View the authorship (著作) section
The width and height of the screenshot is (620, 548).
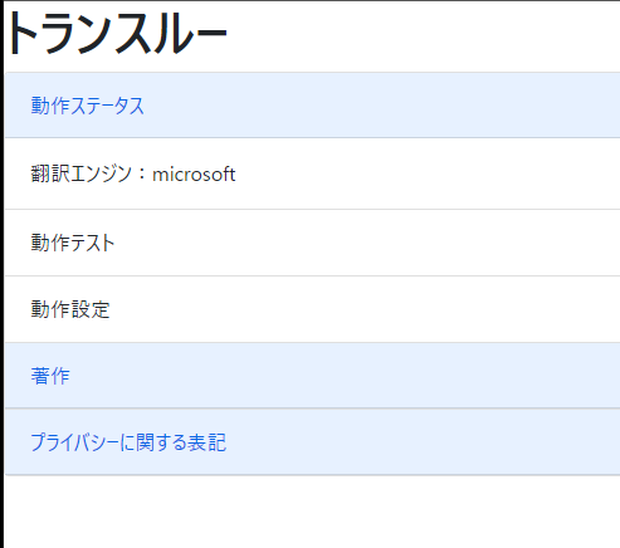coord(50,376)
